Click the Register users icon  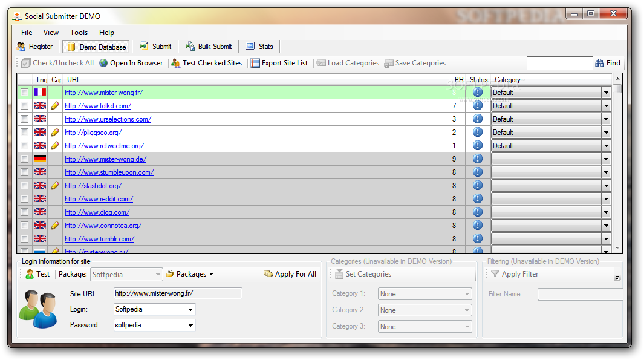[x=21, y=47]
